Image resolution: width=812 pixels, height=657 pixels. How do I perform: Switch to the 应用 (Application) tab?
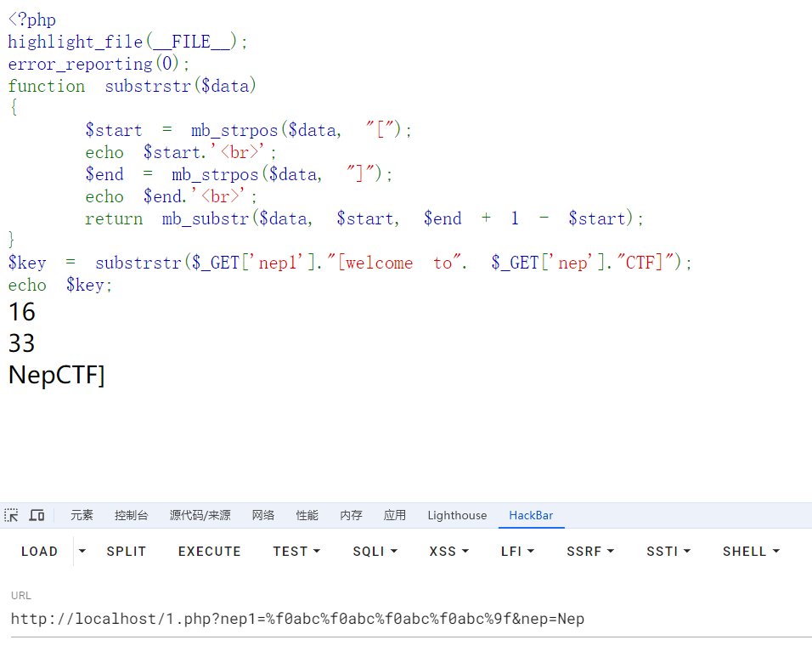[395, 515]
